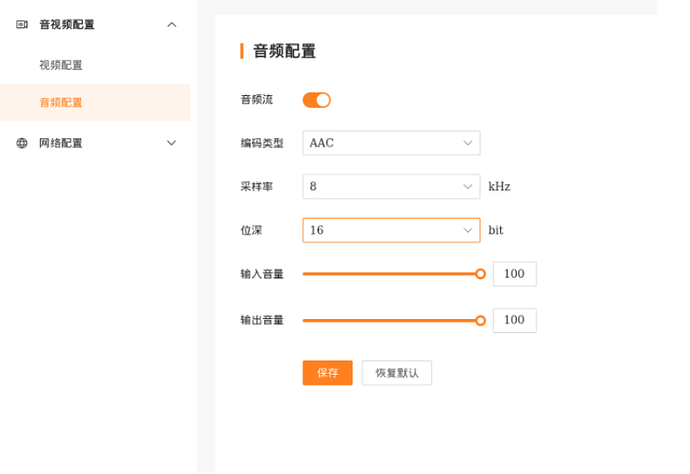Click the network config globe icon
Viewport: 690px width, 474px height.
22,143
